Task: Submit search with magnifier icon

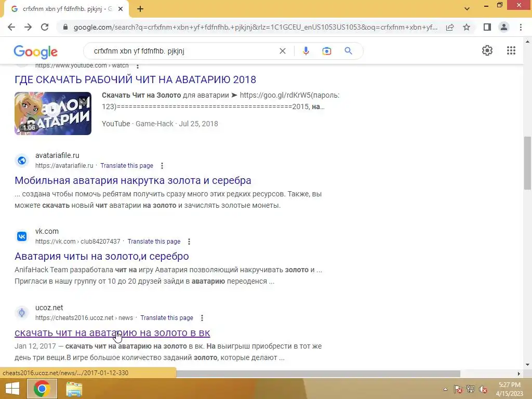Action: tap(348, 51)
